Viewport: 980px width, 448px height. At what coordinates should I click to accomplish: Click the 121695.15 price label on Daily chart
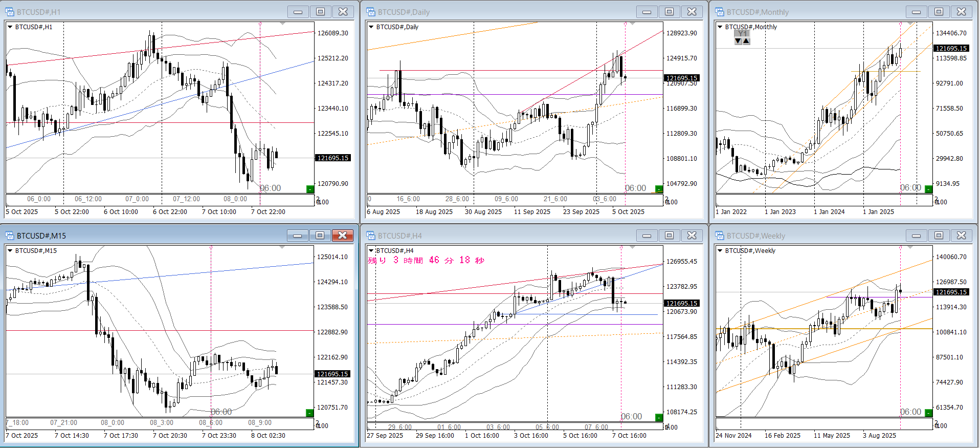click(681, 78)
